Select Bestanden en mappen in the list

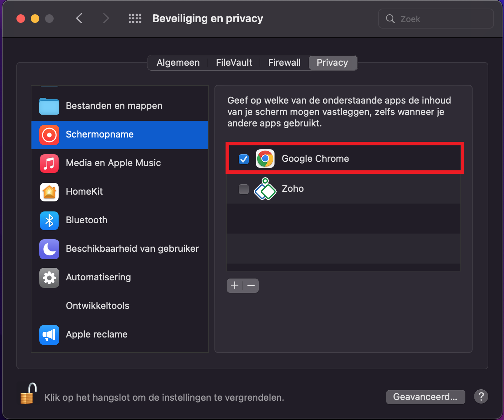(120, 106)
